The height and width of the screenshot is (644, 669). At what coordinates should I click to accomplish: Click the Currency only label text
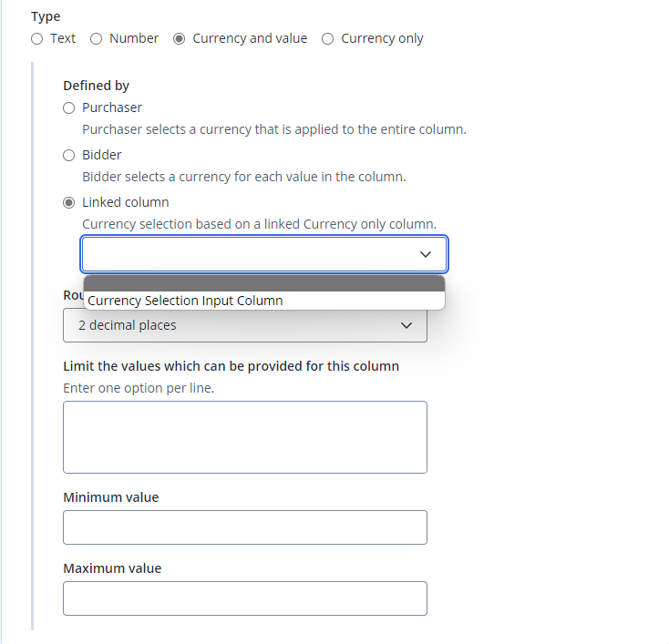pos(382,39)
